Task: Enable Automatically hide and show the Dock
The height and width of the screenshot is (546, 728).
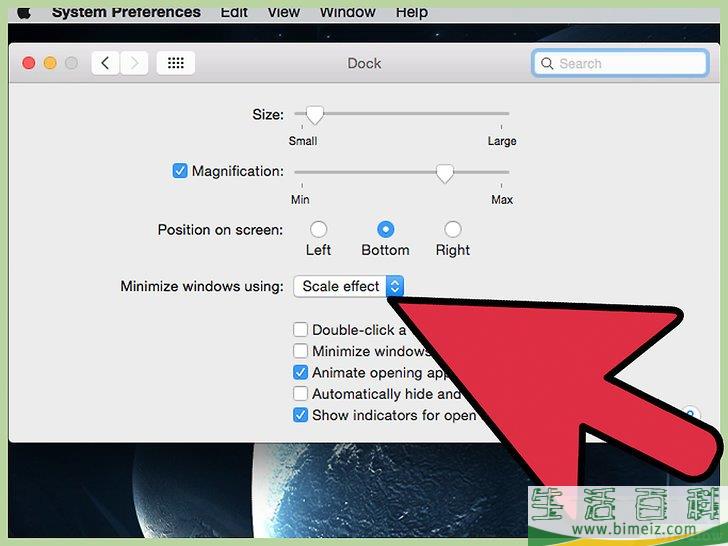Action: tap(300, 394)
